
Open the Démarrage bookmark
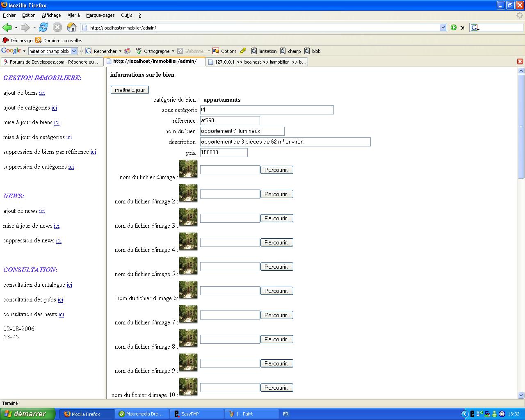[x=17, y=40]
